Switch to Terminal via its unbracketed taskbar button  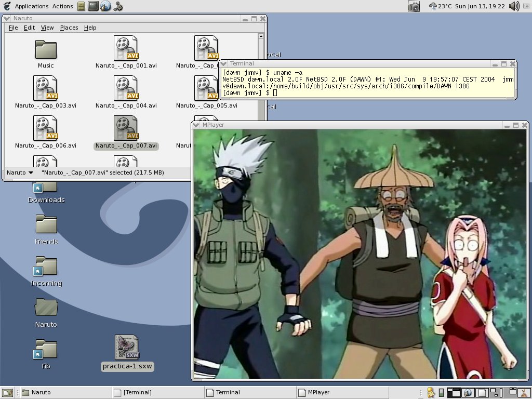coord(250,393)
